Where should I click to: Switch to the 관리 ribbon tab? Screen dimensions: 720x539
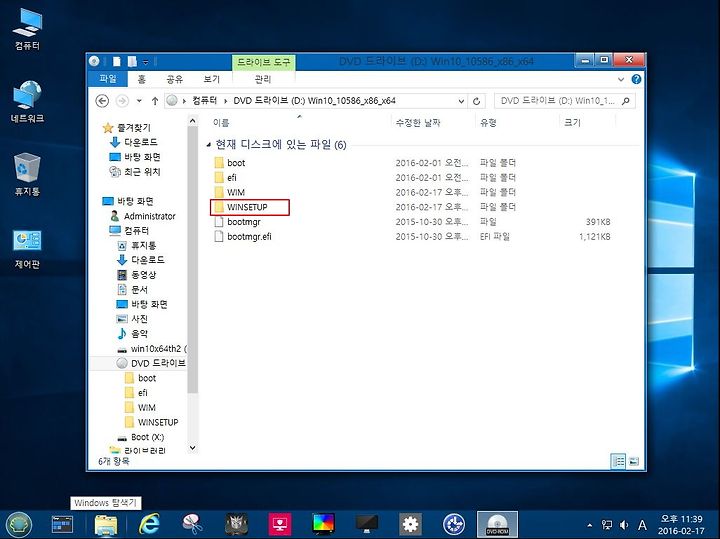[x=263, y=79]
